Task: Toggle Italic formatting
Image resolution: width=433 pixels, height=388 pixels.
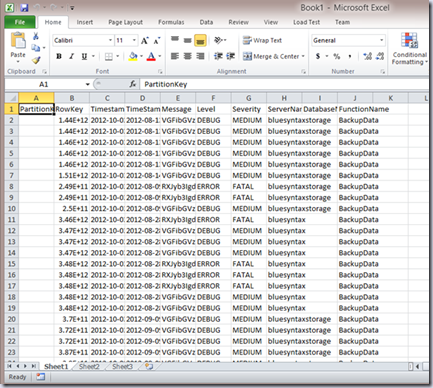Action: 71,56
